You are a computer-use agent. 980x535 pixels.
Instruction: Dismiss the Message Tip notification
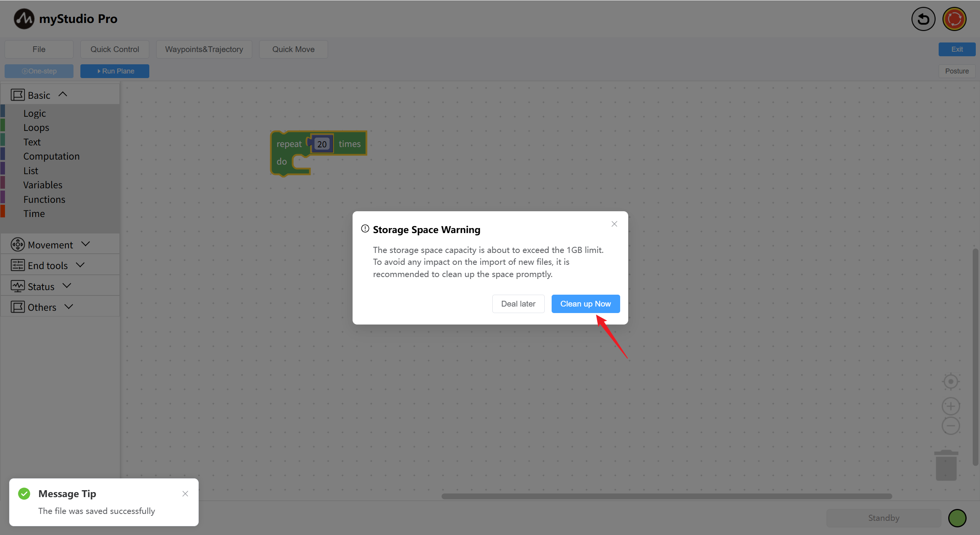(x=185, y=494)
